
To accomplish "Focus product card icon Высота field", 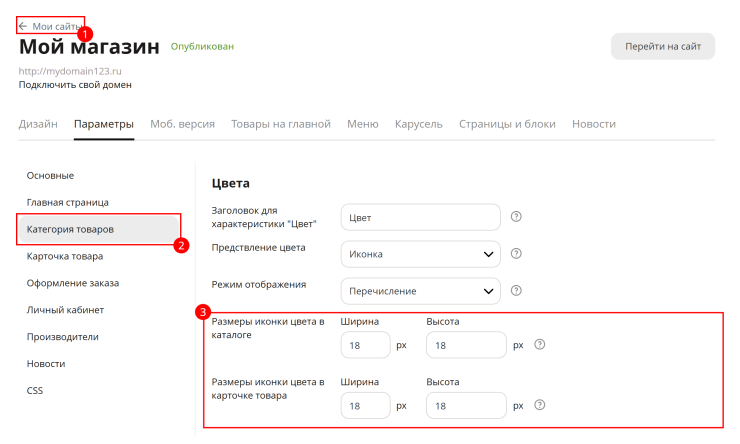I will click(466, 405).
